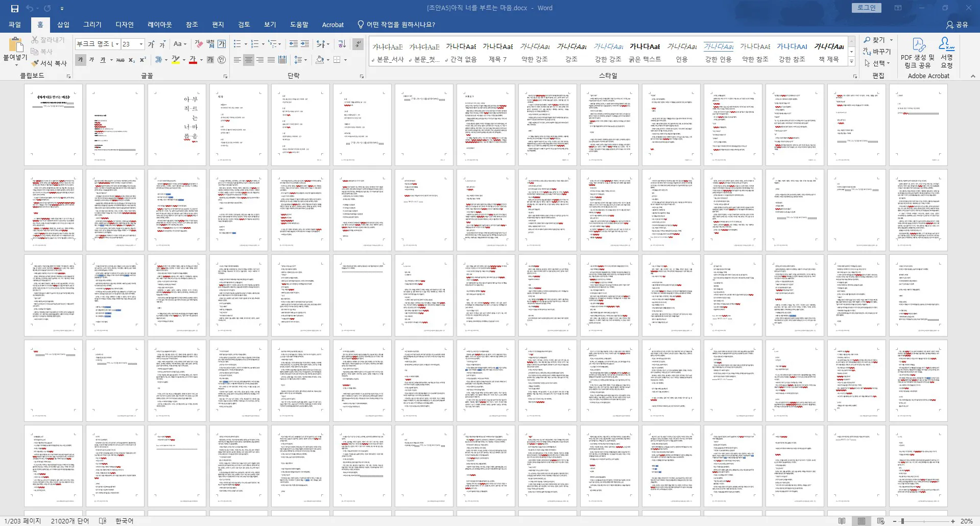Open the font size dropdown
The width and height of the screenshot is (980, 526).
(140, 44)
